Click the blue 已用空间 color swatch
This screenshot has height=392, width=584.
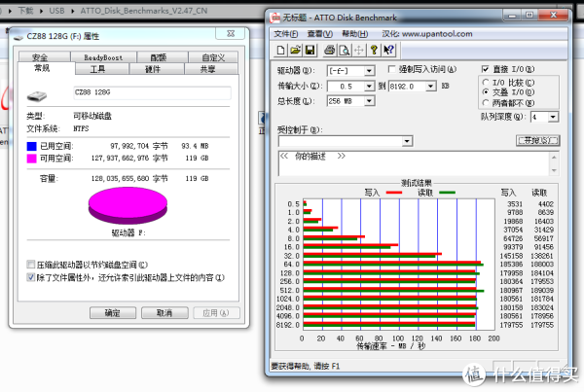coord(32,146)
